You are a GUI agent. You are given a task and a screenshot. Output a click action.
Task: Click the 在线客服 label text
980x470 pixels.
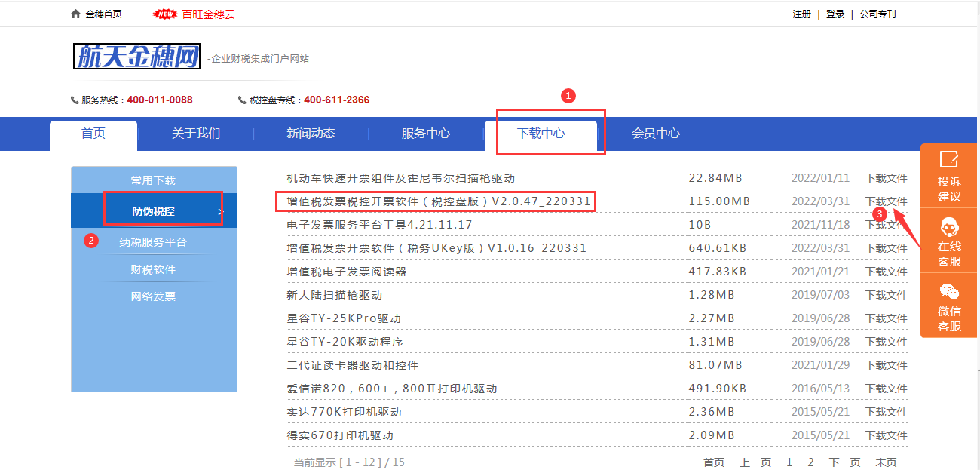coord(949,254)
